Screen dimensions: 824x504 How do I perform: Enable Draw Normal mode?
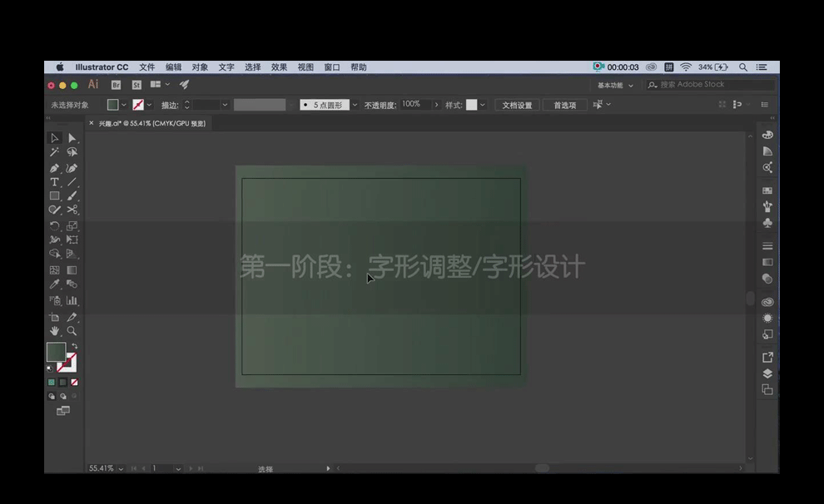tap(52, 397)
